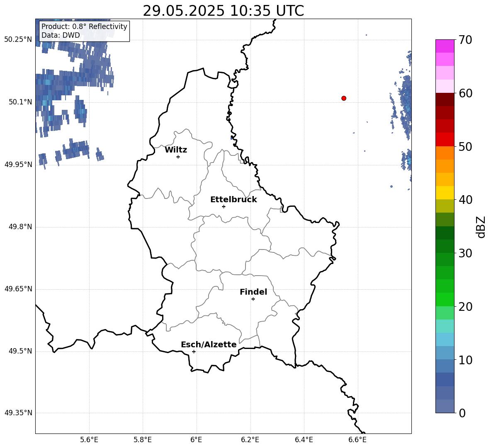Image resolution: width=491 pixels, height=448 pixels.
Task: Click the 49.5°N latitude label
Action: pyautogui.click(x=20, y=351)
